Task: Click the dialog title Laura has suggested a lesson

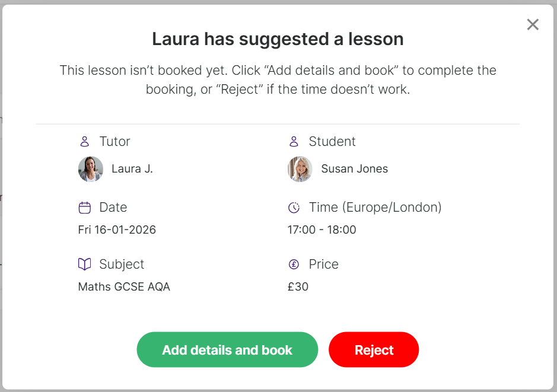Action: point(278,39)
